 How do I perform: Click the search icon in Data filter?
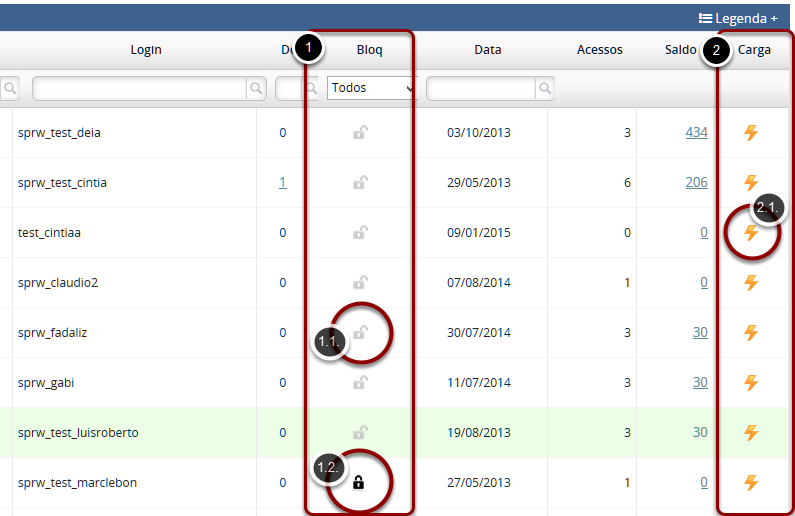click(544, 89)
